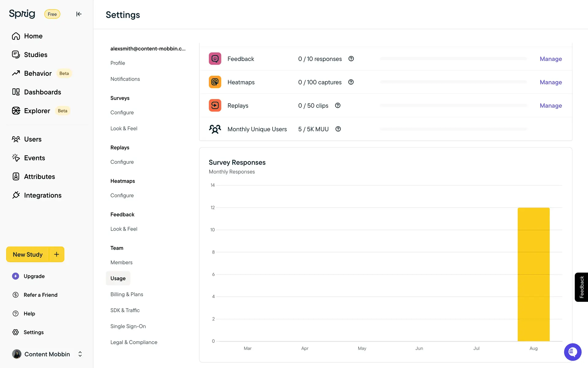Open SDK & Traffic settings
Image resolution: width=588 pixels, height=368 pixels.
click(125, 310)
